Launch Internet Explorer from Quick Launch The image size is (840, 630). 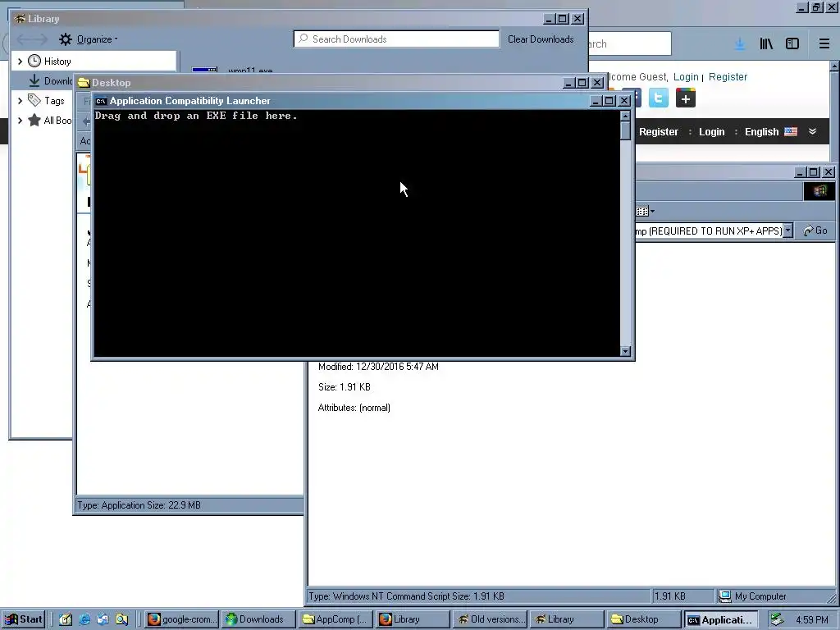point(84,619)
